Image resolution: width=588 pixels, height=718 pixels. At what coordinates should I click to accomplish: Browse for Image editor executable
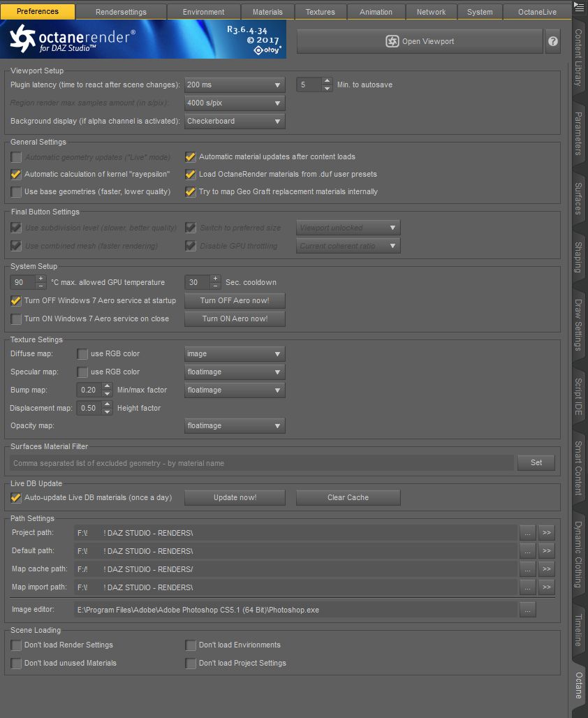pos(527,610)
